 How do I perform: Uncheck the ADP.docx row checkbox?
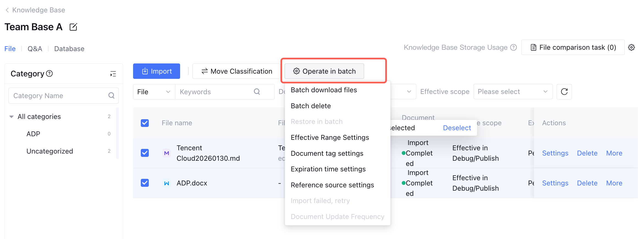[145, 183]
